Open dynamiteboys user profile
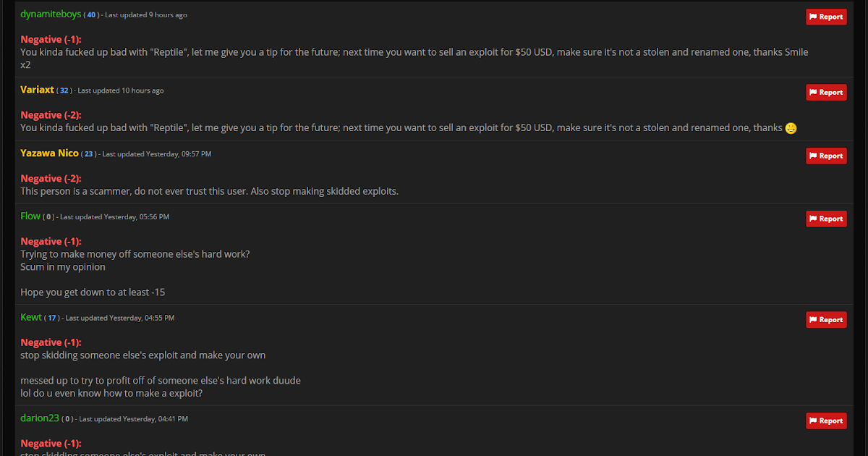Image resolution: width=868 pixels, height=456 pixels. coord(51,14)
